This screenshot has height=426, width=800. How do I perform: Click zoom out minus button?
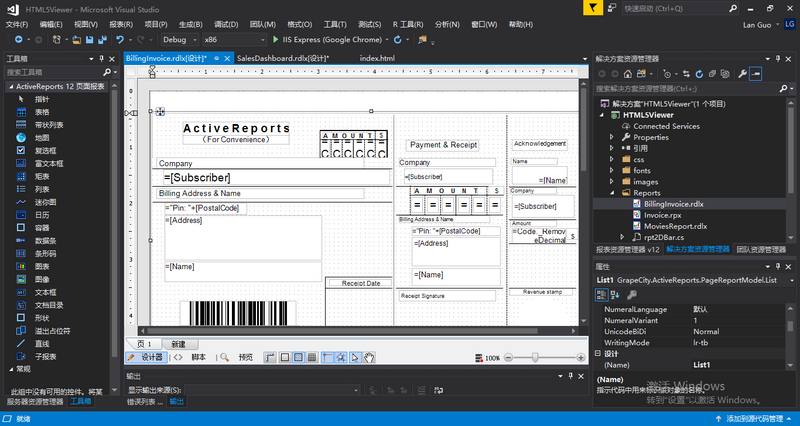[508, 358]
